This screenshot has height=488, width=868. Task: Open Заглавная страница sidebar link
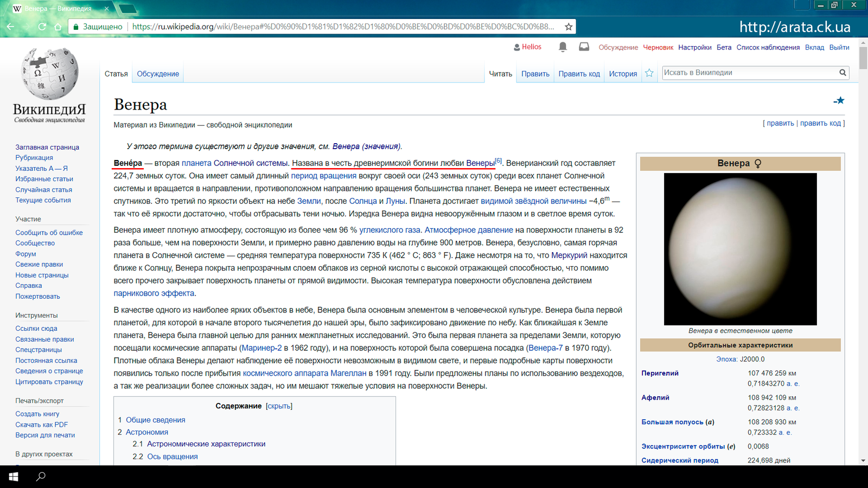tap(47, 147)
